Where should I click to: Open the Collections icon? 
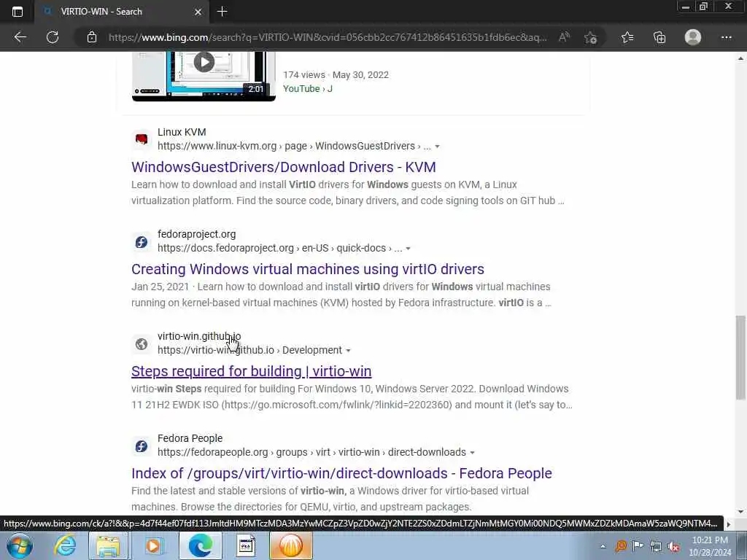pos(659,37)
